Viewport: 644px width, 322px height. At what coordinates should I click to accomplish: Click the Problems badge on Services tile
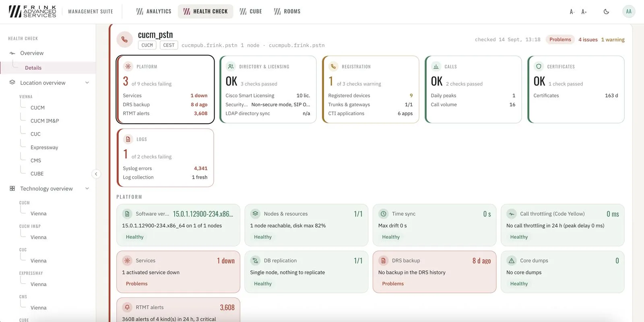tap(136, 284)
